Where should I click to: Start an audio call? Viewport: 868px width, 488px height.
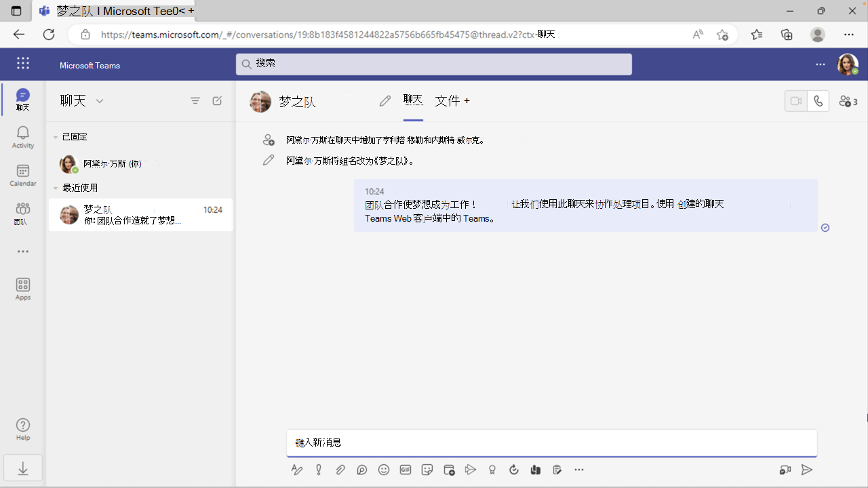pyautogui.click(x=818, y=101)
